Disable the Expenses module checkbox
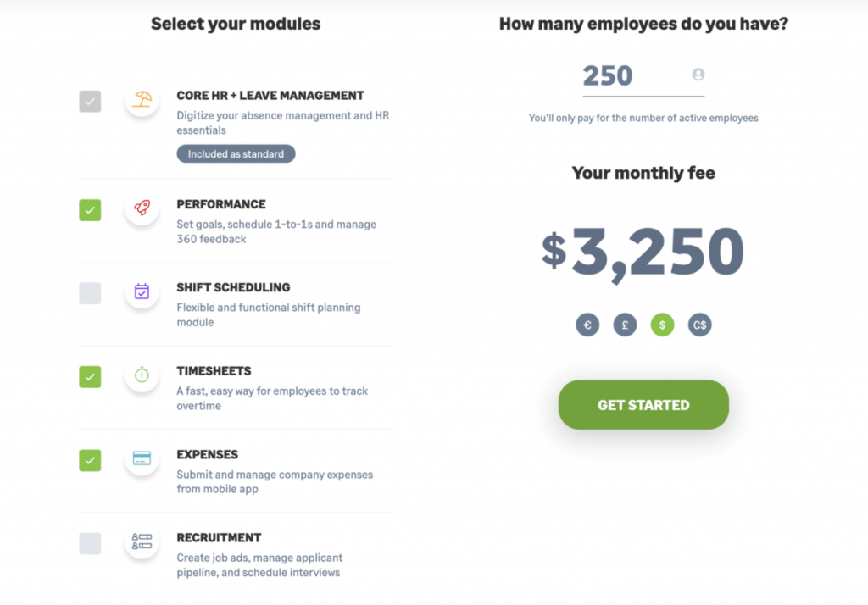This screenshot has width=868, height=605. point(90,460)
